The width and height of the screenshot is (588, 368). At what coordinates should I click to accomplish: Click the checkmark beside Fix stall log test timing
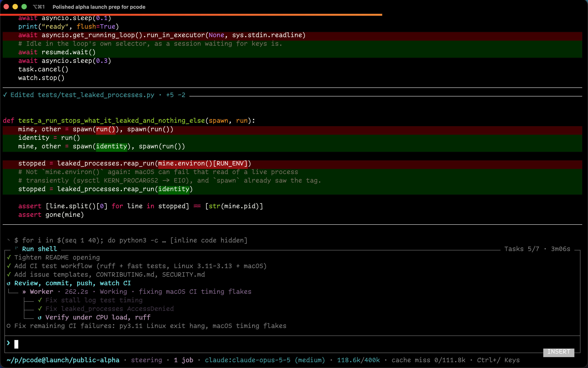coord(40,300)
